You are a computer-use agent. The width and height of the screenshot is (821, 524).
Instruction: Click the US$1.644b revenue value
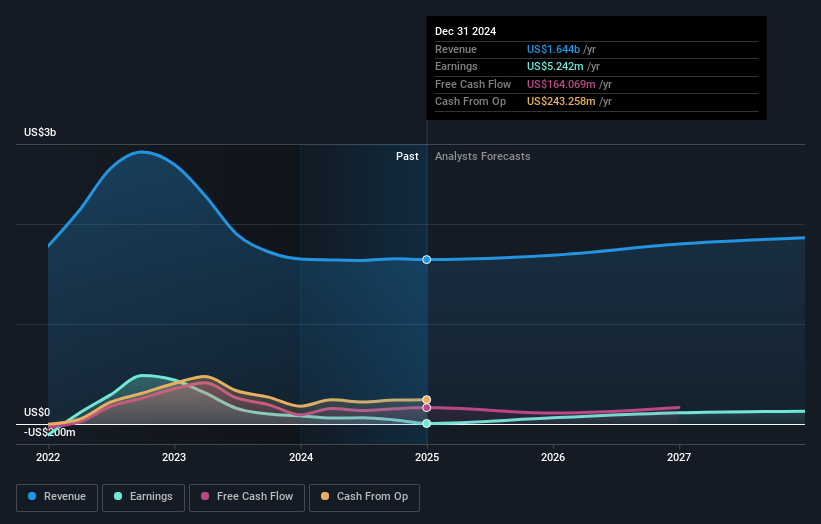click(x=553, y=49)
